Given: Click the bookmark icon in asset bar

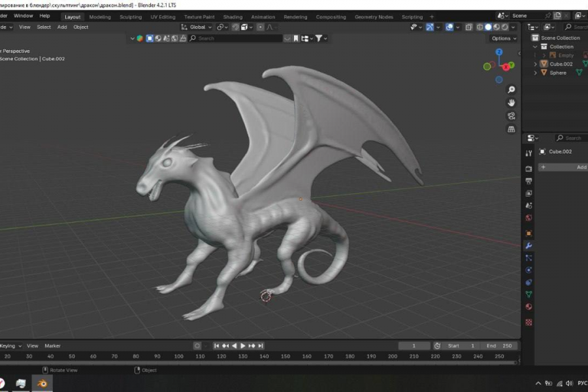Looking at the screenshot, I should [296, 39].
